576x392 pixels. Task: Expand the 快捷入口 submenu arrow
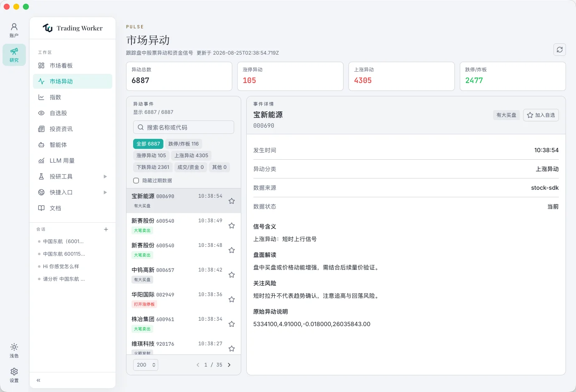(105, 192)
